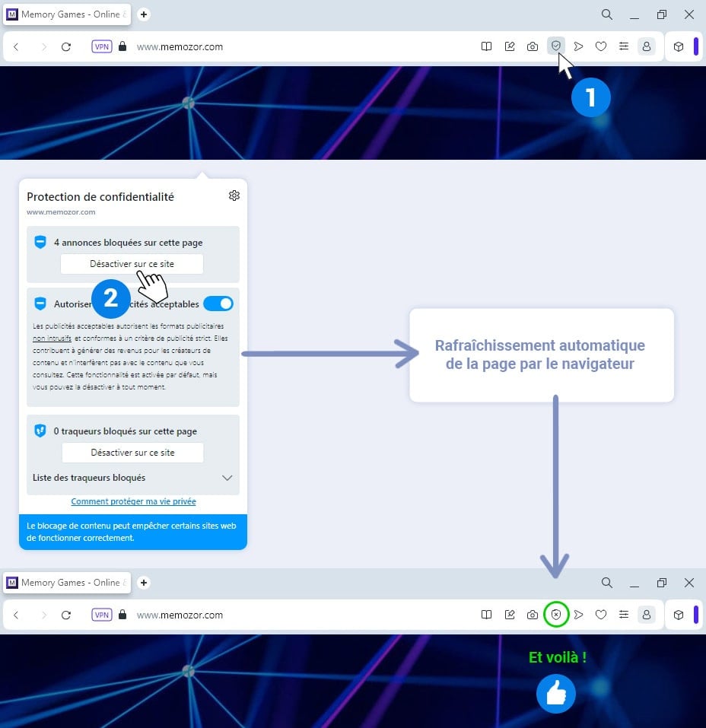
Task: Disable the Autoriser publicités acceptables toggle
Action: tap(218, 303)
